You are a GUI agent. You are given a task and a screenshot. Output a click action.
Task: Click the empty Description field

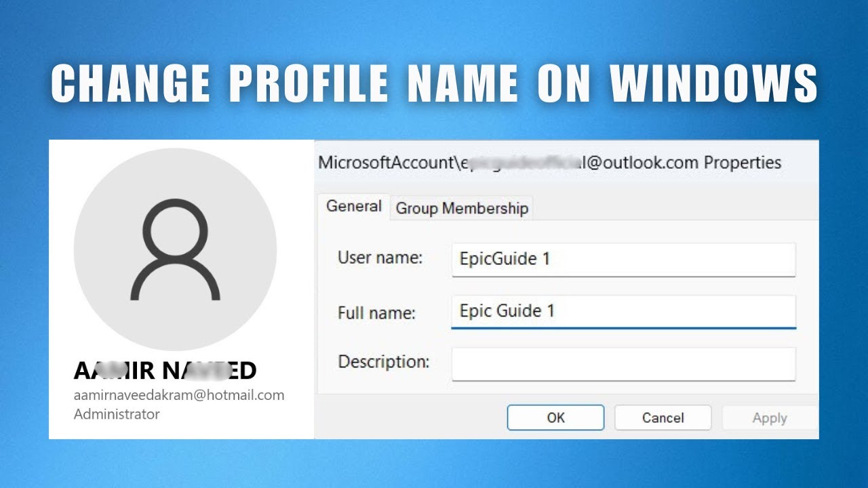coord(623,363)
